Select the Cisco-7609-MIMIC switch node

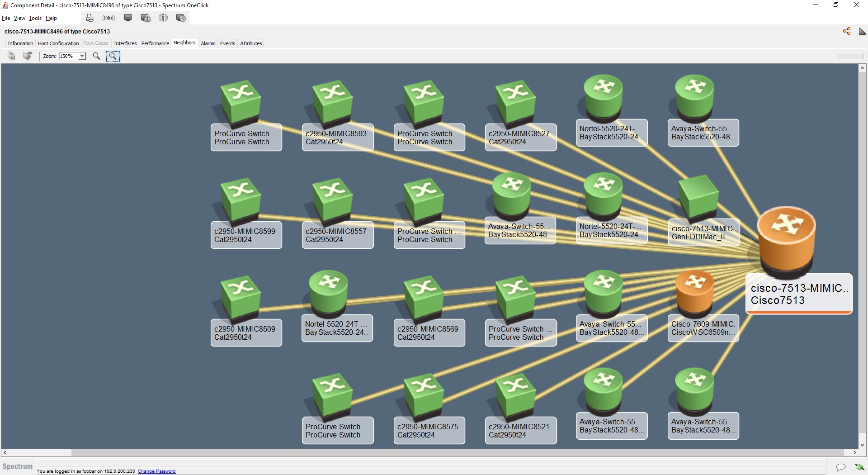tap(695, 292)
